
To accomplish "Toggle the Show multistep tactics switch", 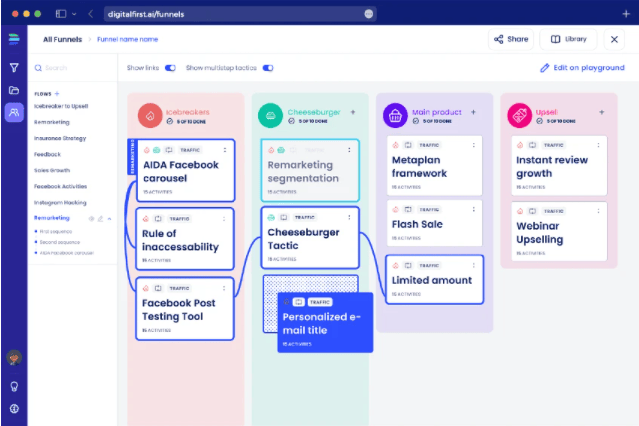I will (x=268, y=68).
